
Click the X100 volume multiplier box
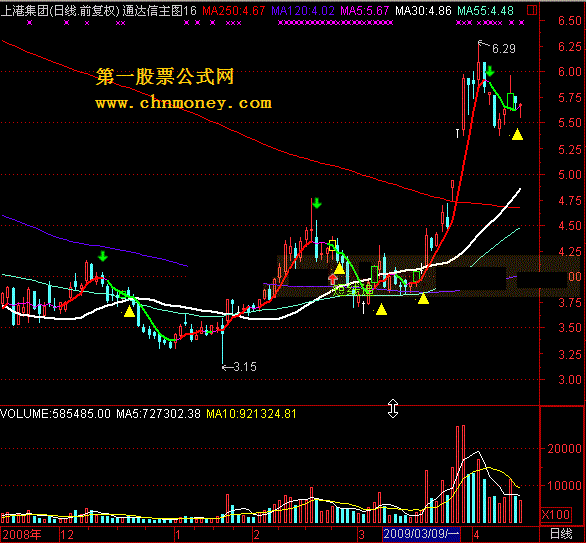point(556,515)
